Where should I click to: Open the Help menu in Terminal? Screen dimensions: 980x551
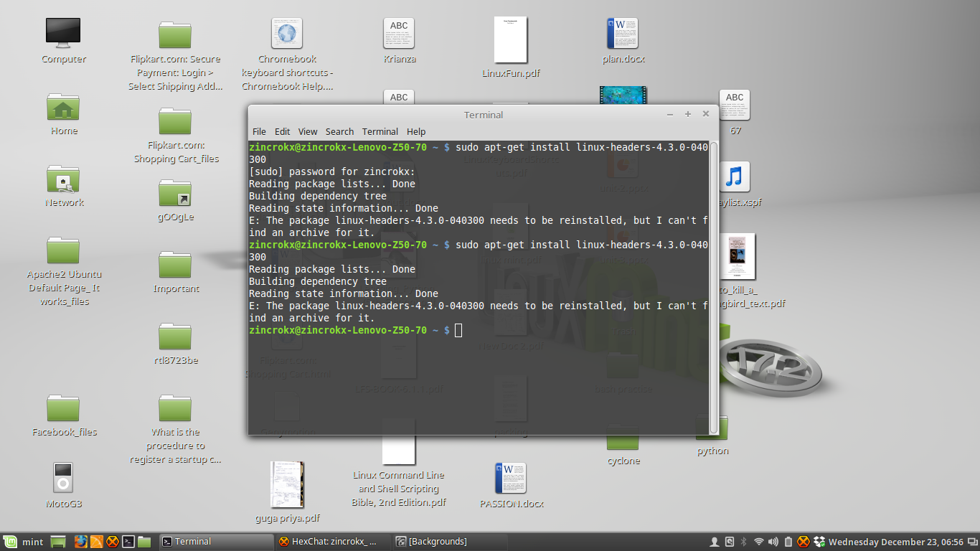416,131
